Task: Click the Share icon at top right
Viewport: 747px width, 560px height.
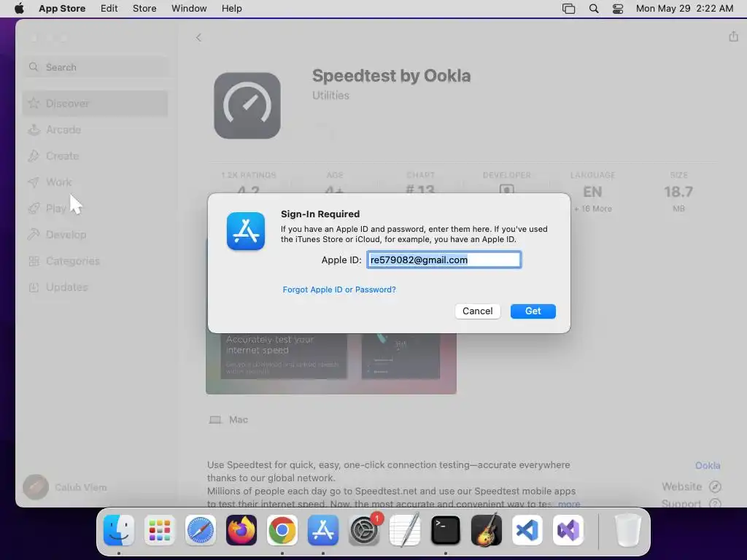Action: (x=733, y=36)
